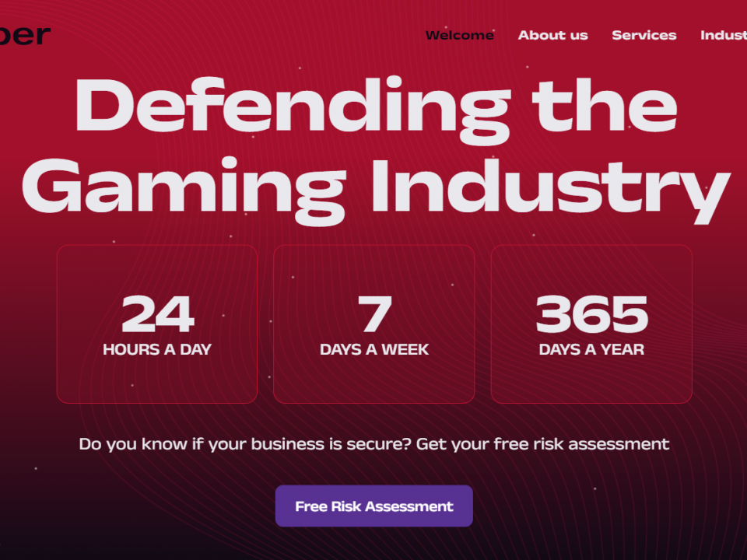Click "Do you know if your business is secure?"
Screen dimensions: 747x560
244,444
